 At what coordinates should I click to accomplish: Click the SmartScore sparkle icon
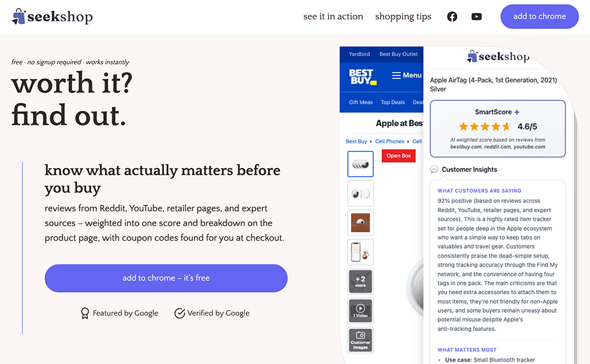(x=517, y=112)
